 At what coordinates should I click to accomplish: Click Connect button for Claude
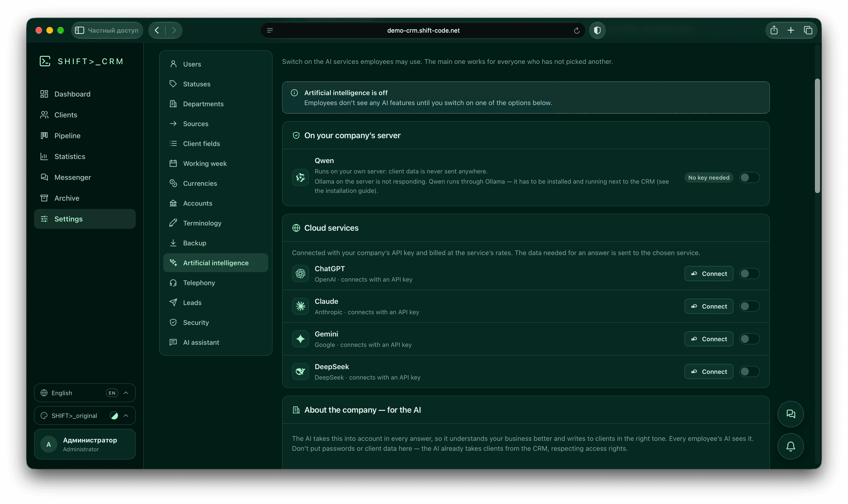pyautogui.click(x=708, y=306)
